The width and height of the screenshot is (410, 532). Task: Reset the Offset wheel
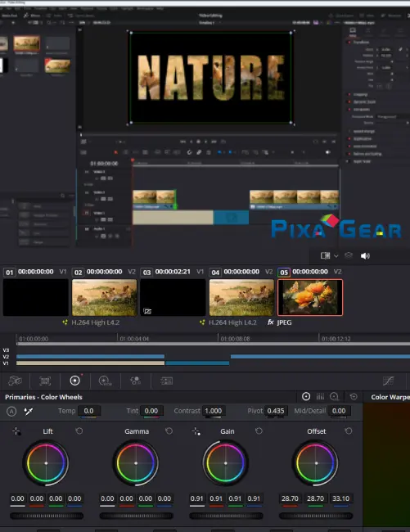click(x=349, y=431)
